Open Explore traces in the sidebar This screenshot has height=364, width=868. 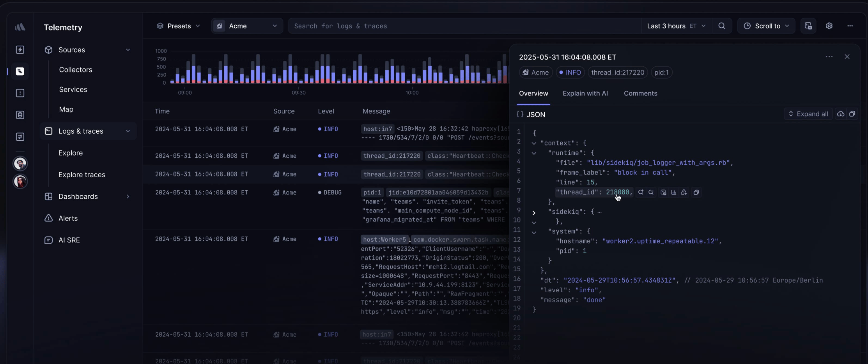click(82, 175)
